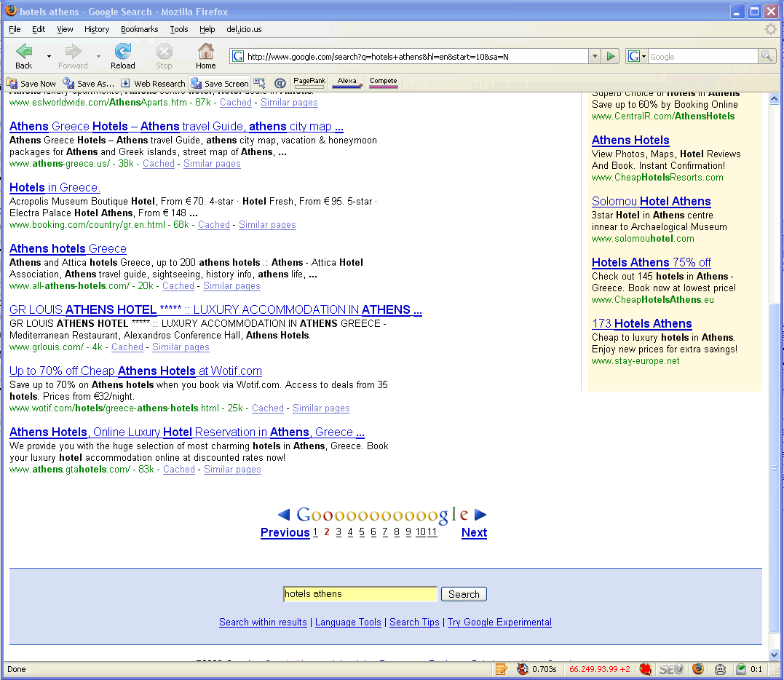784x680 pixels.
Task: Click the vertical scrollbar down arrow
Action: pos(774,655)
